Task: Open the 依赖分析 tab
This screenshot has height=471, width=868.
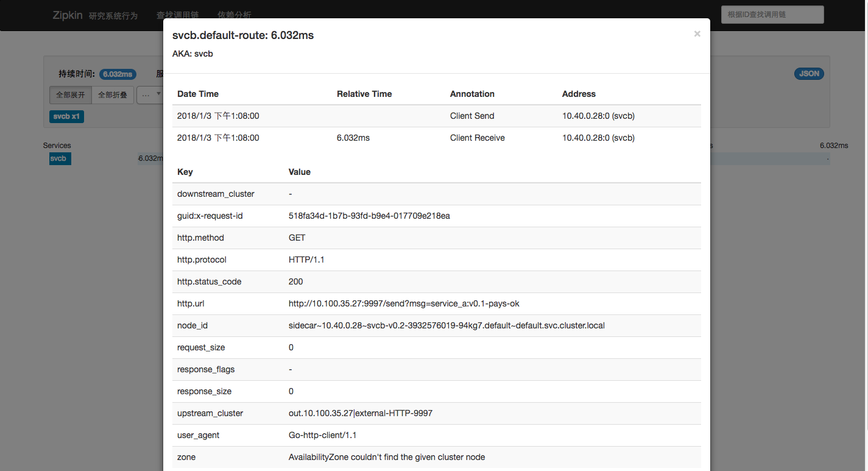Action: (x=234, y=15)
